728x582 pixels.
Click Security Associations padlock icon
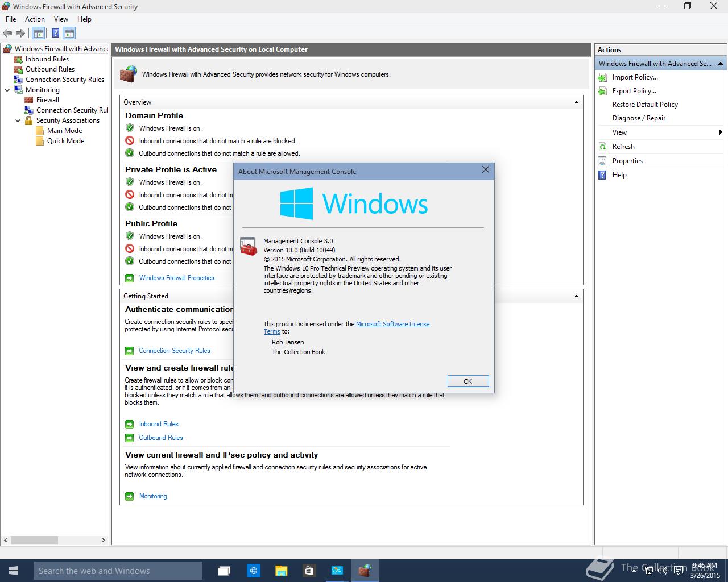pos(29,120)
